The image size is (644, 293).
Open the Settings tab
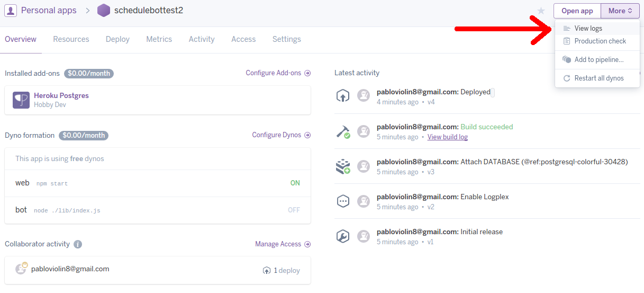[x=287, y=39]
